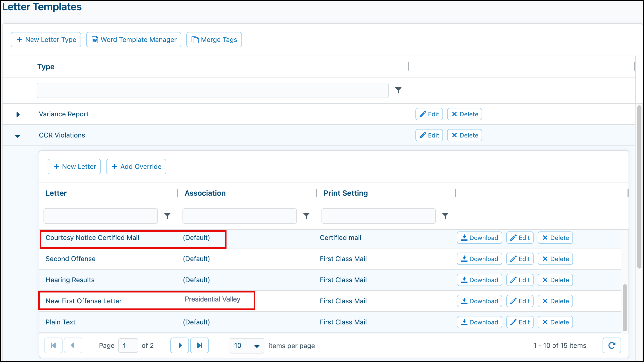Sort by the Association column header
The height and width of the screenshot is (362, 644).
[x=205, y=193]
